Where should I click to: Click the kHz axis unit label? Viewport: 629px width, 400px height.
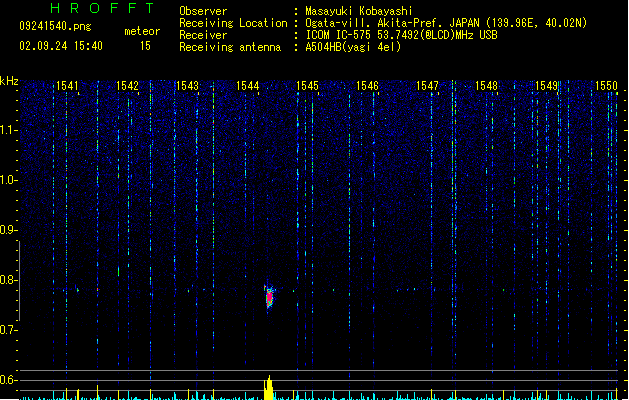click(9, 81)
